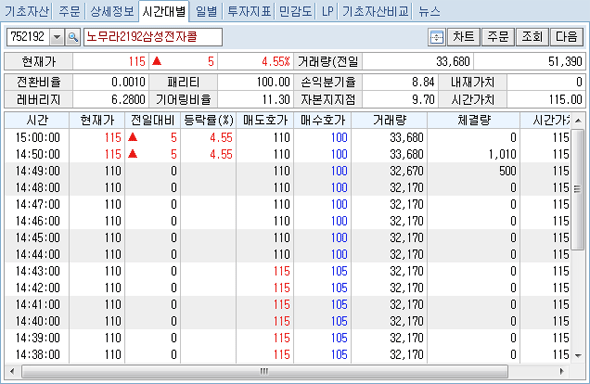Viewport: 590px width, 384px height.
Task: Select the 14:44:00 time row
Action: (287, 254)
